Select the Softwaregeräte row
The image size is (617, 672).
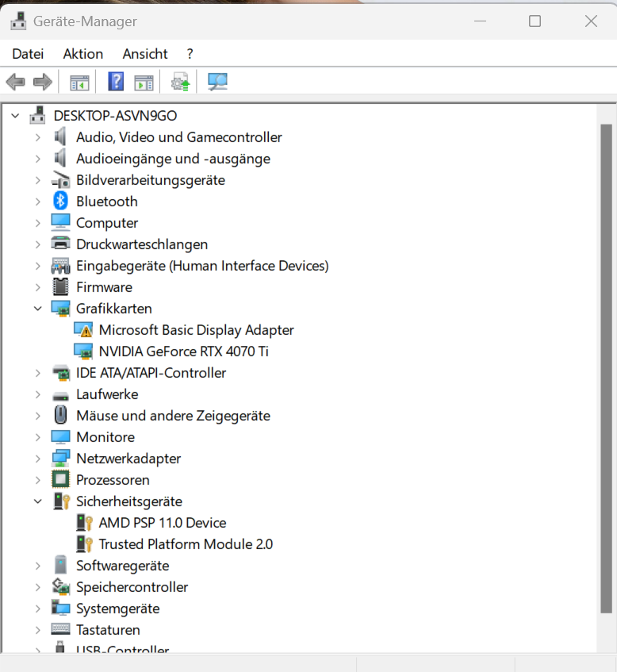[x=123, y=566]
